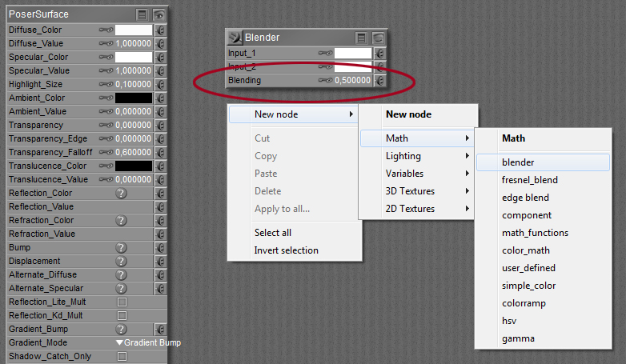Click the Transparency_Falloff value 0,600000
Viewport: 626px width, 364px height.
pos(134,152)
